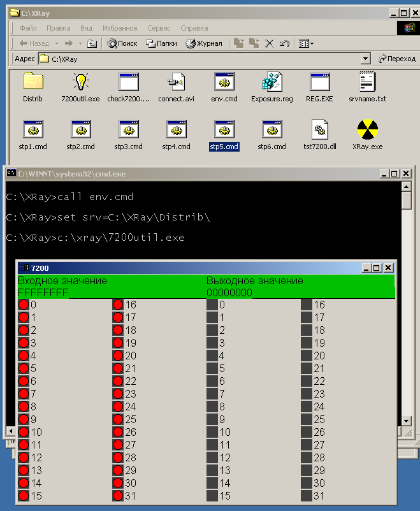Screen dimensions: 420x511
Task: Select the 7200util.exe lightbulb icon
Action: (x=80, y=82)
